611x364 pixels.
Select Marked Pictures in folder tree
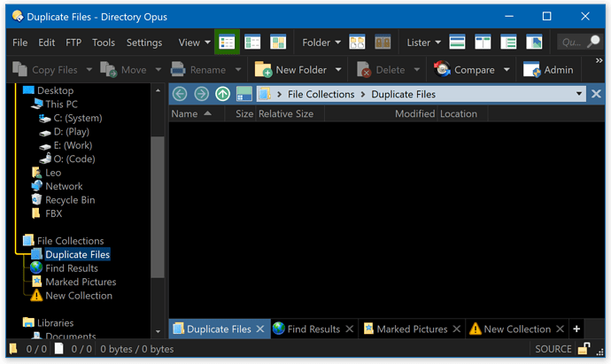click(73, 282)
